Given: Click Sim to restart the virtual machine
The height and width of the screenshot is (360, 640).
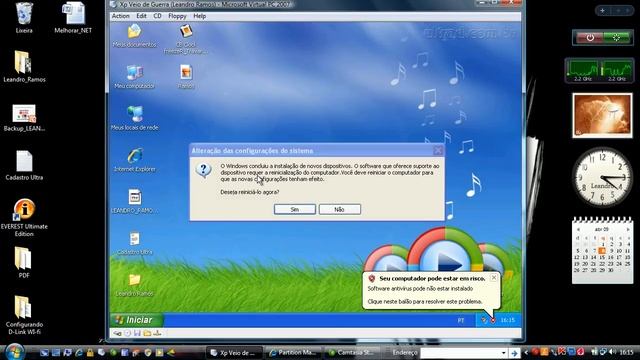Looking at the screenshot, I should click(x=295, y=209).
